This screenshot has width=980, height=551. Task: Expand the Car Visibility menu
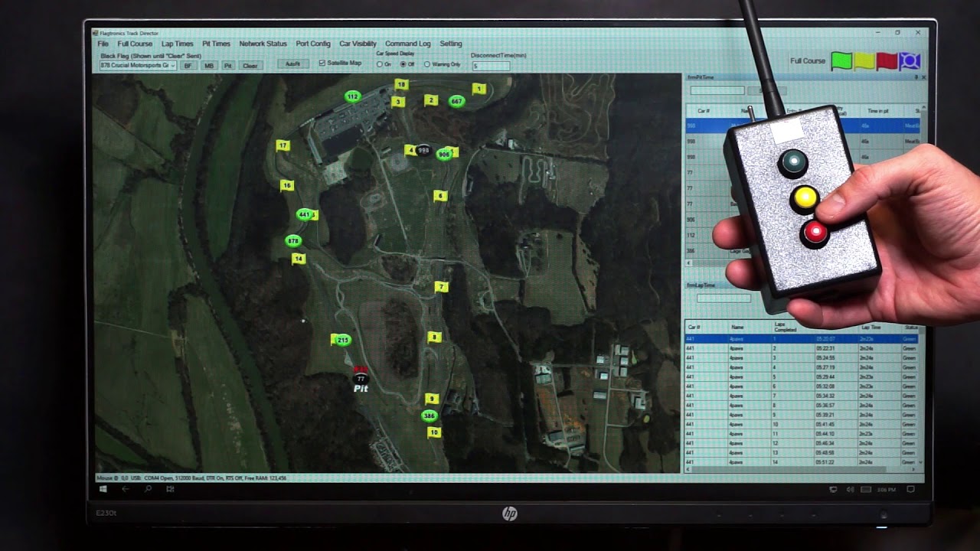[x=358, y=44]
